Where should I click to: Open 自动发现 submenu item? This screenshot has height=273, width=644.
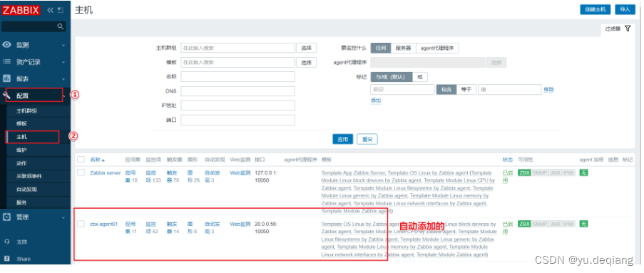26,190
